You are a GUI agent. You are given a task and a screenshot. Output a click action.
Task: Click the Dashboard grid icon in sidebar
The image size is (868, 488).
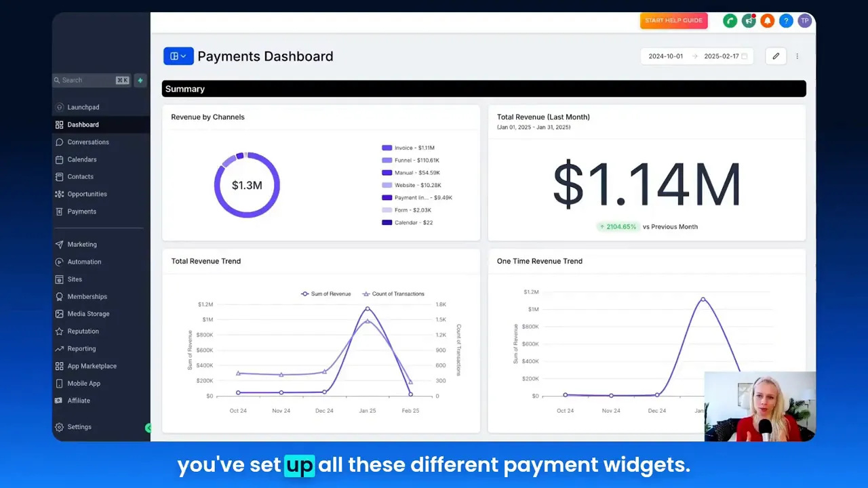pos(60,125)
